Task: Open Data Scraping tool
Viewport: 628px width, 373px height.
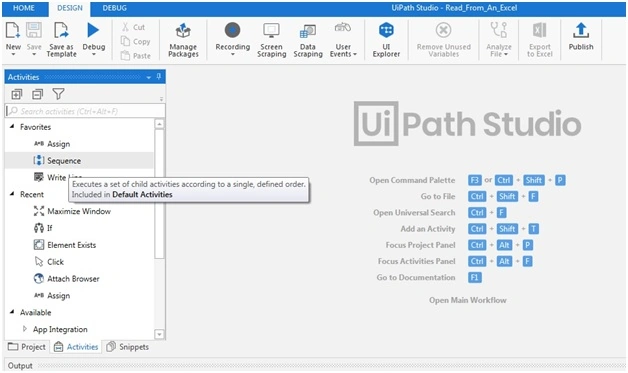Action: (308, 40)
